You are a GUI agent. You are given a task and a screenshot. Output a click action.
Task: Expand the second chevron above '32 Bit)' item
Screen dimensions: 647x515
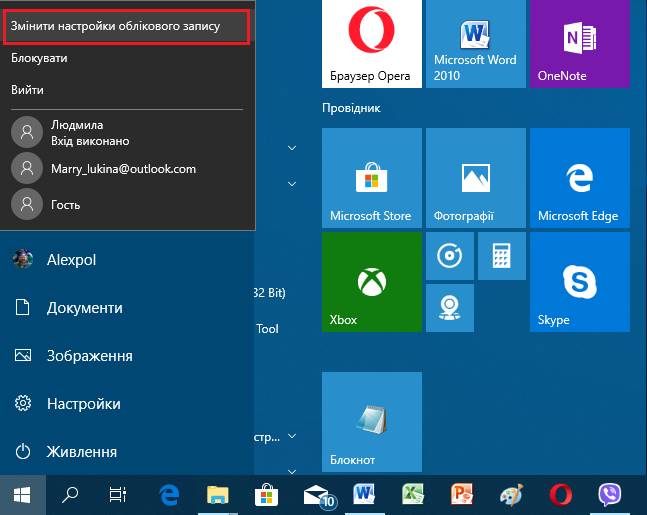(x=292, y=184)
